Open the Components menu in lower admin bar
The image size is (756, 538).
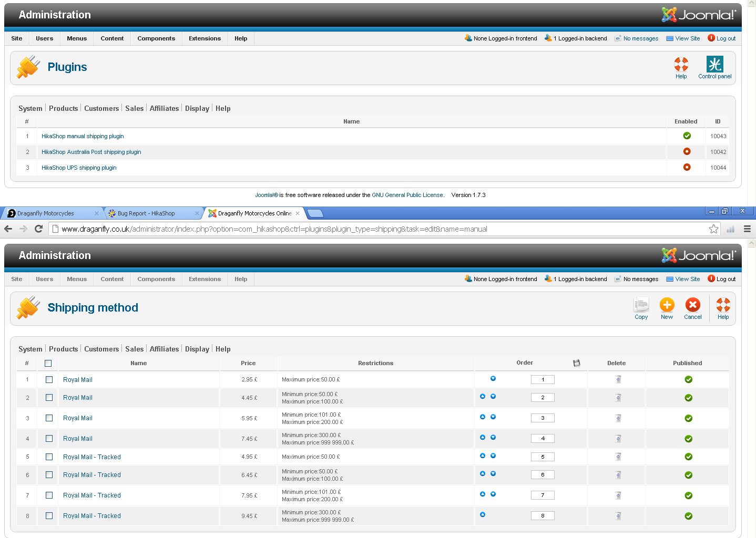pos(156,279)
